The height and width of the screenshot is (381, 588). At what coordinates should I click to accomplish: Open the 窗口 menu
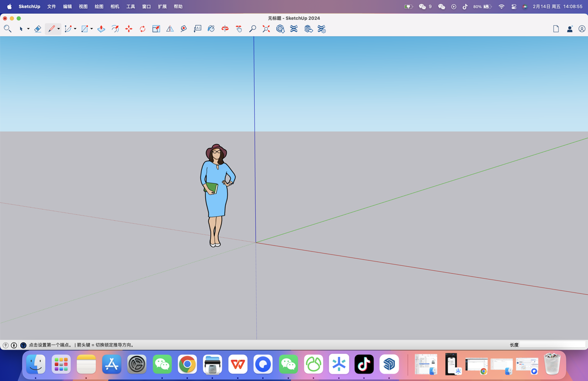[146, 6]
